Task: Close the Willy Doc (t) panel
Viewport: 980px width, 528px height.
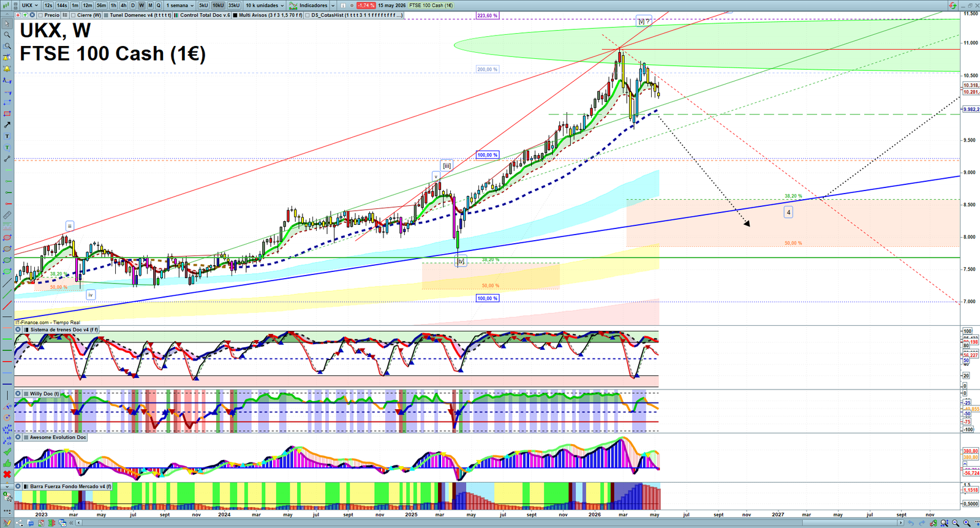Action: coord(18,394)
